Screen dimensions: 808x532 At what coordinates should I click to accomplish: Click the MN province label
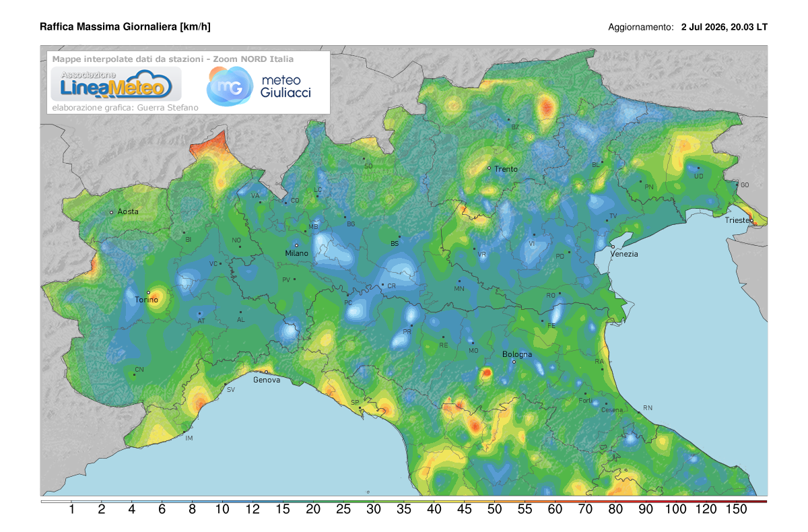(x=459, y=289)
